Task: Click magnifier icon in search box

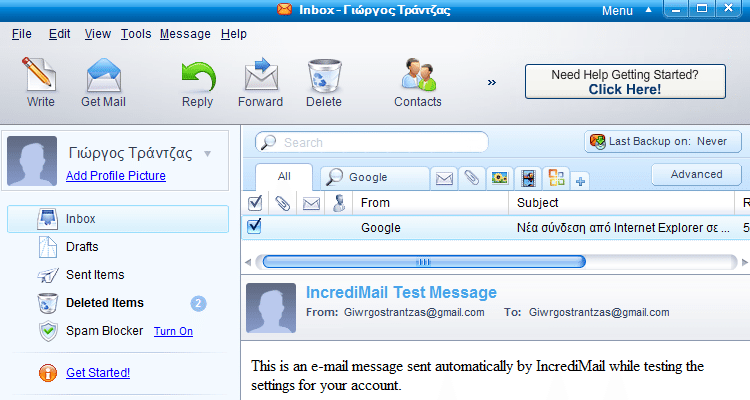Action: 268,142
